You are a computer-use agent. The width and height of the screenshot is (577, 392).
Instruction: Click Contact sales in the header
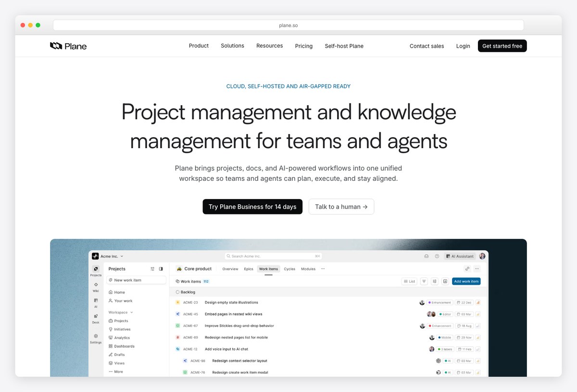tap(427, 46)
